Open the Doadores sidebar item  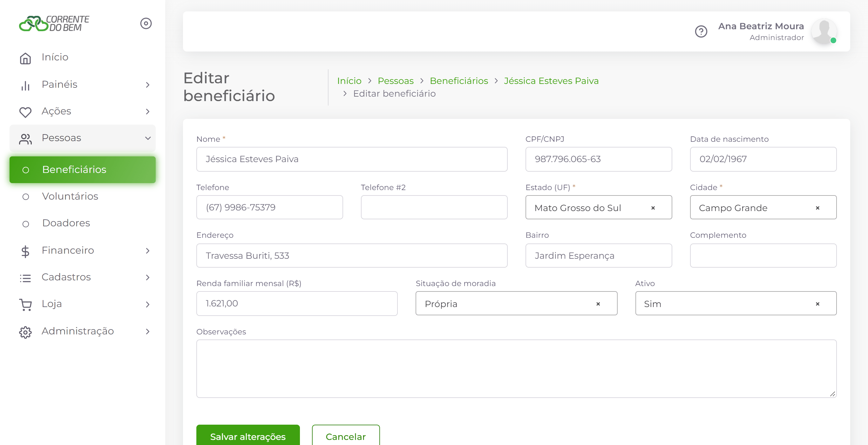tap(83, 223)
